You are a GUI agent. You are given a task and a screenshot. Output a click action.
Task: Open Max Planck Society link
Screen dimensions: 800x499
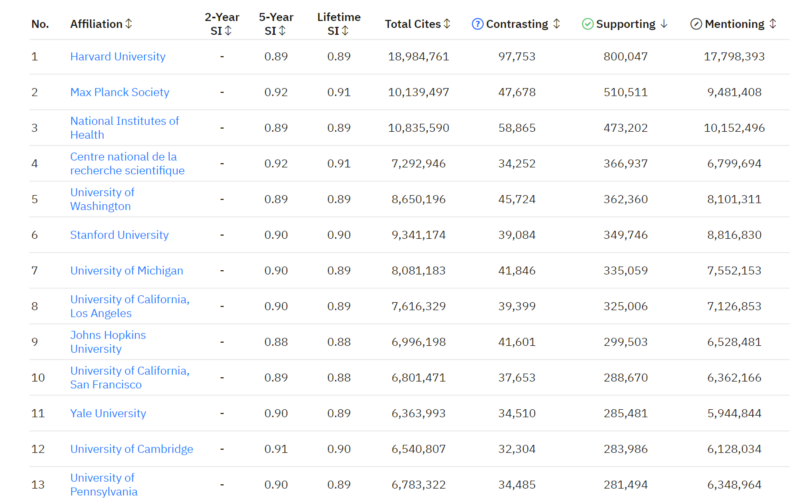[119, 92]
